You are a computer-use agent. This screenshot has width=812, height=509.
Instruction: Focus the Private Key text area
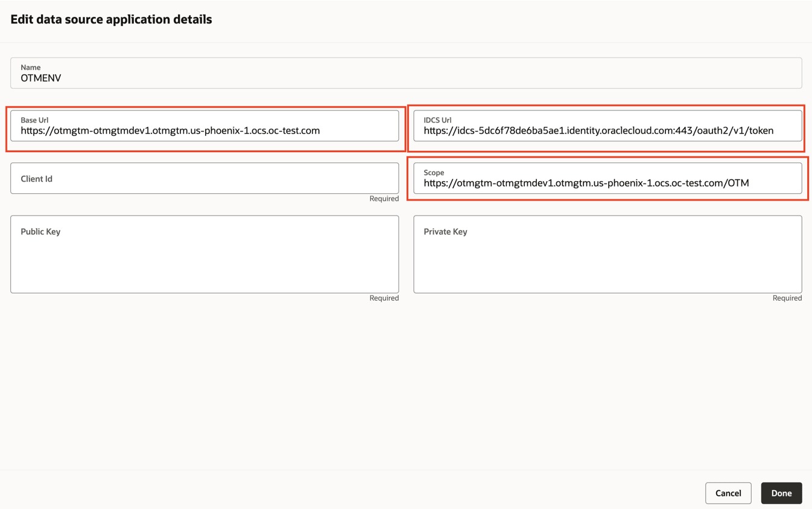607,260
